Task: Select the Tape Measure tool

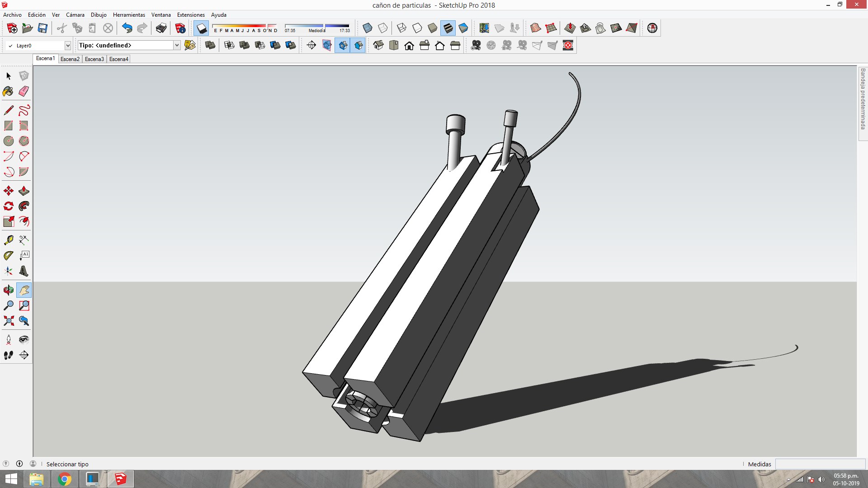Action: [9, 240]
